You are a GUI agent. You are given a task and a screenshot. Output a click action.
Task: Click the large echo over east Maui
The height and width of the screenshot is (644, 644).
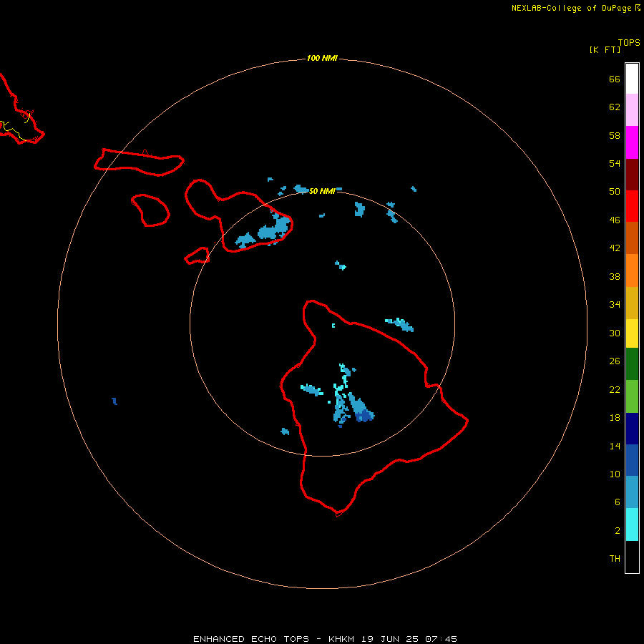coord(274,230)
